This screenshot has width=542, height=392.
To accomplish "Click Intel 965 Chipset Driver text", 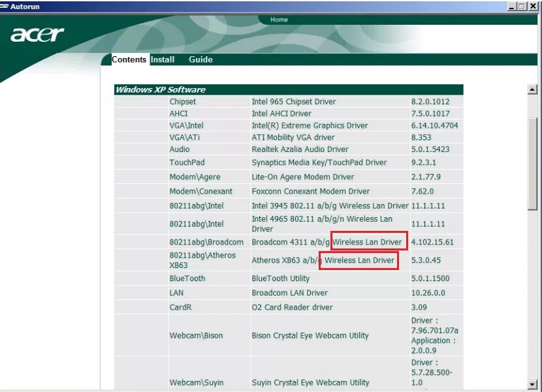I will point(293,102).
